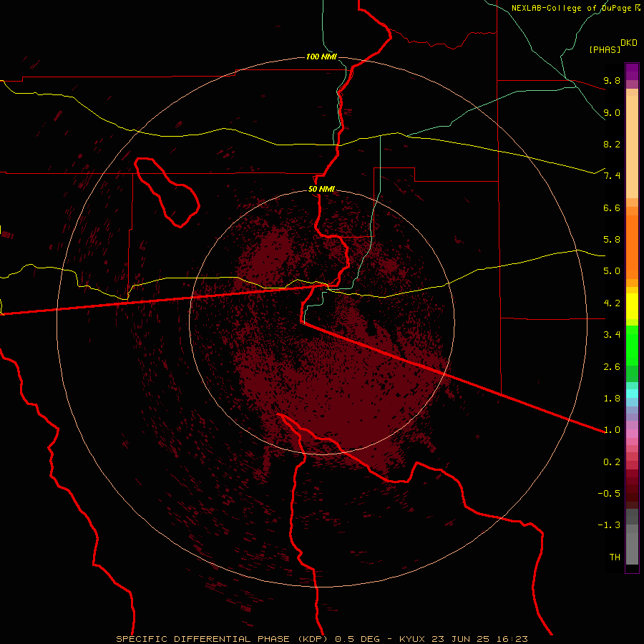Image resolution: width=644 pixels, height=644 pixels.
Task: Click the bright green segment of color bar
Action: [632, 346]
